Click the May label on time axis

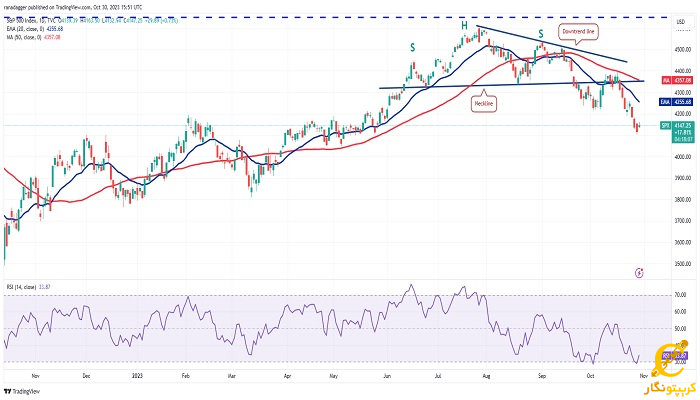point(333,376)
